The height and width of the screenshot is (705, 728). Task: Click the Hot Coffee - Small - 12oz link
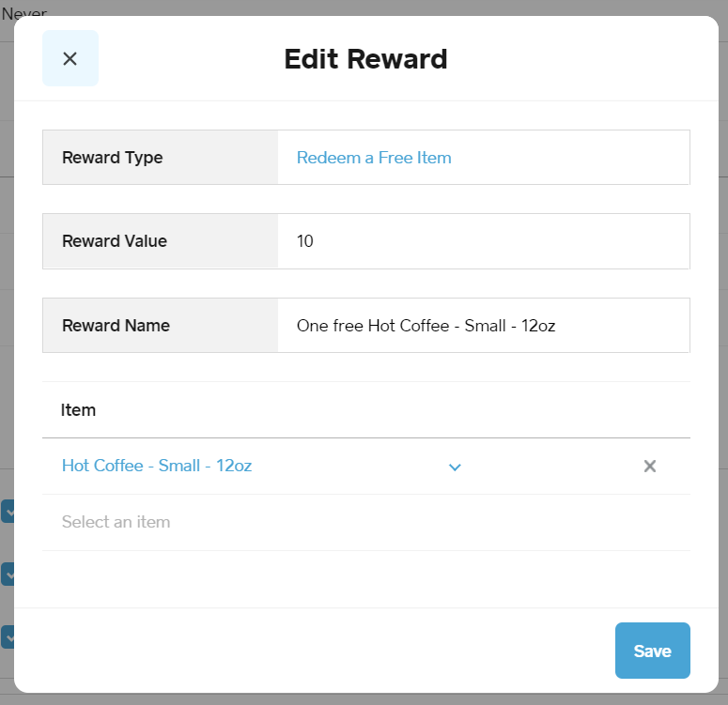[x=157, y=466]
